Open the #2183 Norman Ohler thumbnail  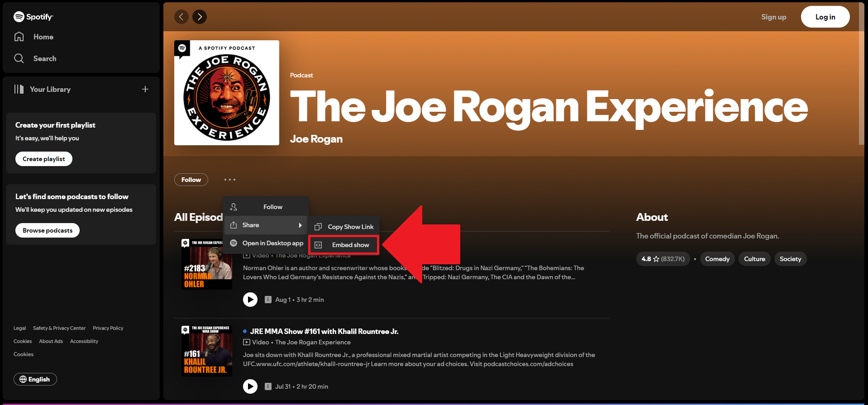coord(207,264)
